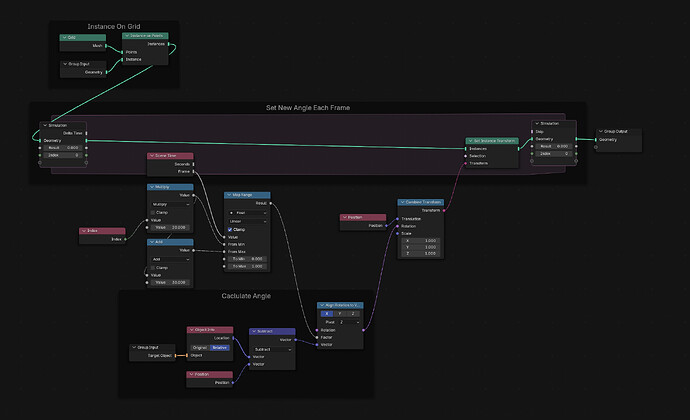The width and height of the screenshot is (690, 420).
Task: Edit Scale Y value in Combine Transform
Action: point(421,247)
